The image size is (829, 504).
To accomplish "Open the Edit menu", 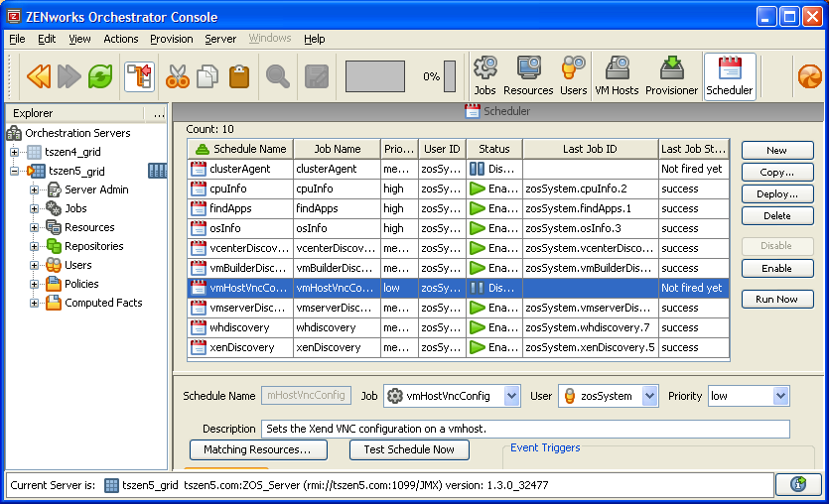I will pos(47,39).
